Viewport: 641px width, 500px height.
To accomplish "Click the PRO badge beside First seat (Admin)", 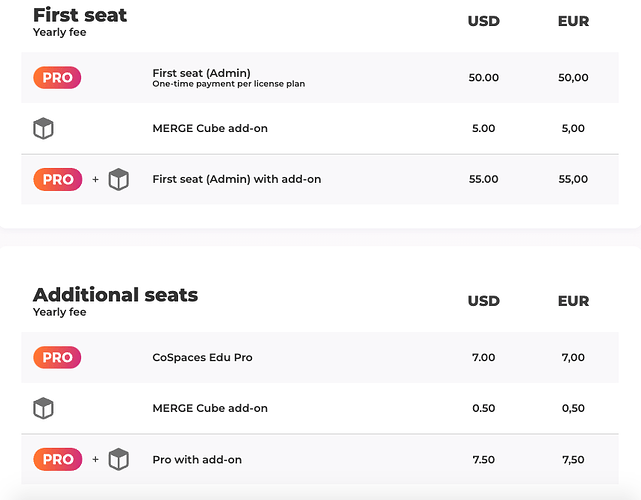I will pyautogui.click(x=57, y=78).
